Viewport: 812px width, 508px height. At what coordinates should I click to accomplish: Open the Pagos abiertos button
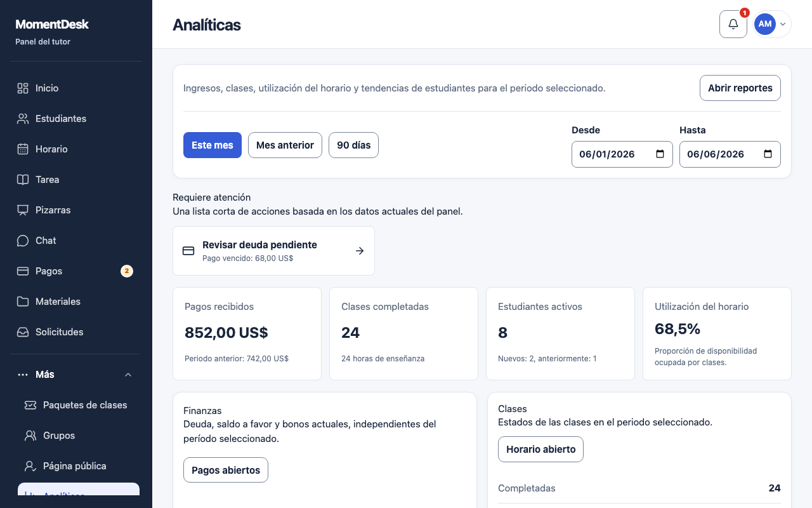pyautogui.click(x=226, y=470)
